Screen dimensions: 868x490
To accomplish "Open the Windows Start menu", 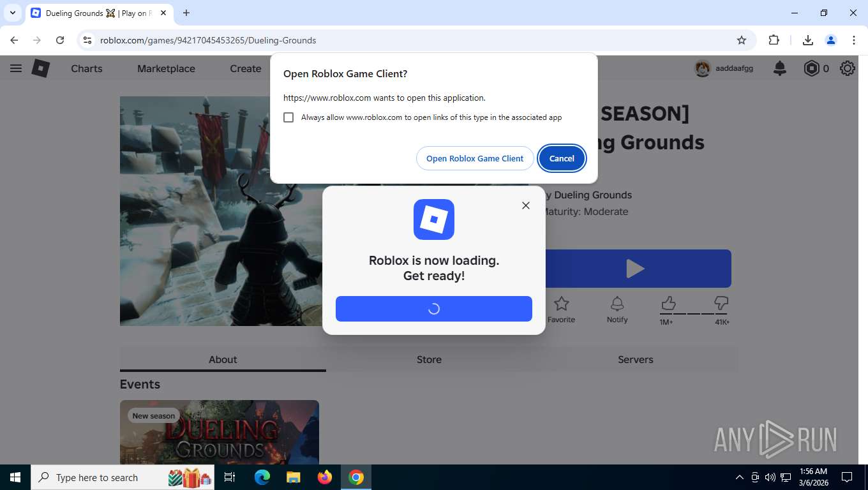I will [15, 477].
